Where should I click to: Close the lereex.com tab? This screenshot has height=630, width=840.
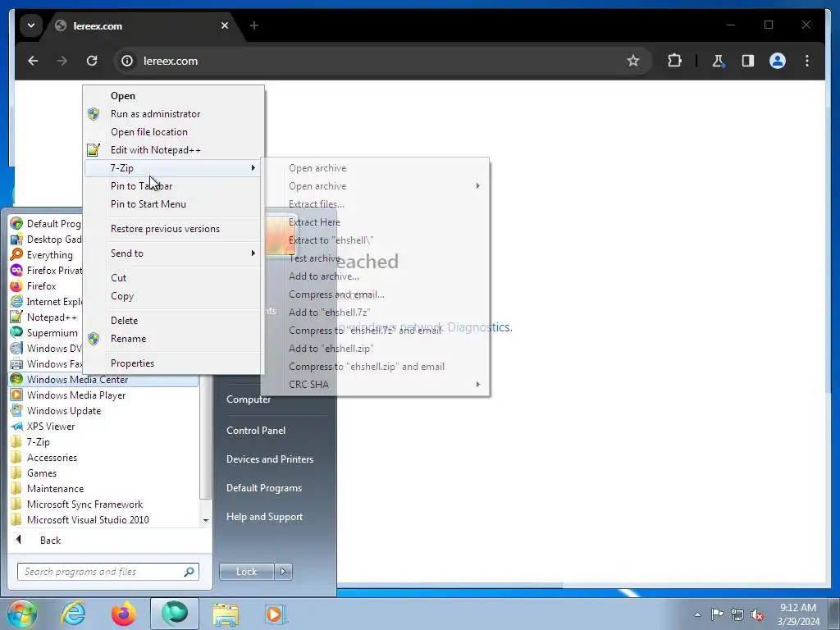tap(225, 25)
